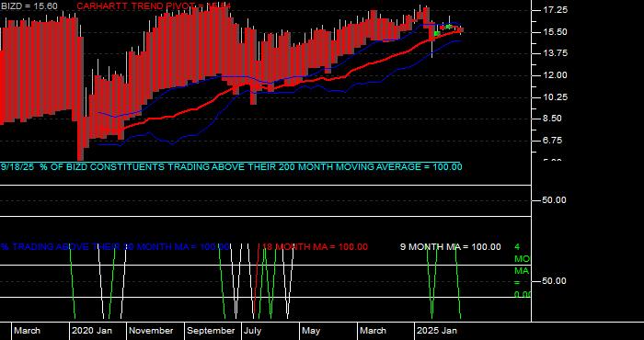Click the green 4 MO MA = 0.00 label
This screenshot has height=340, width=644.
click(x=523, y=271)
